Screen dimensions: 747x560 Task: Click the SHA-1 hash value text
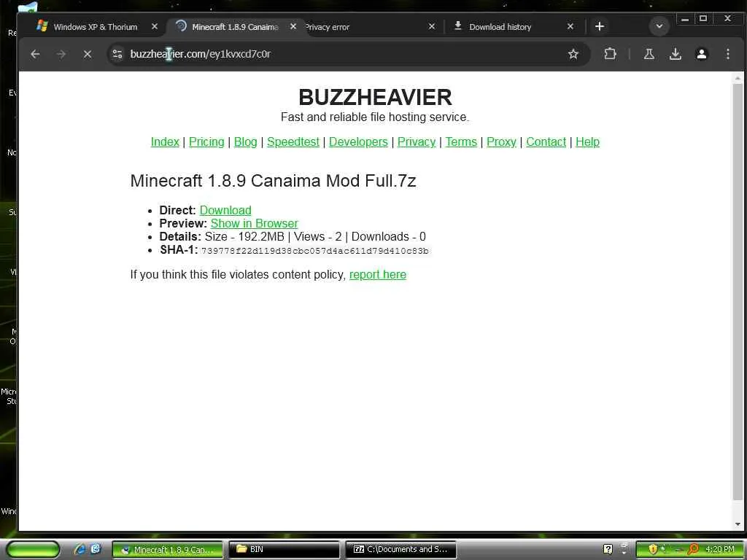coord(315,251)
